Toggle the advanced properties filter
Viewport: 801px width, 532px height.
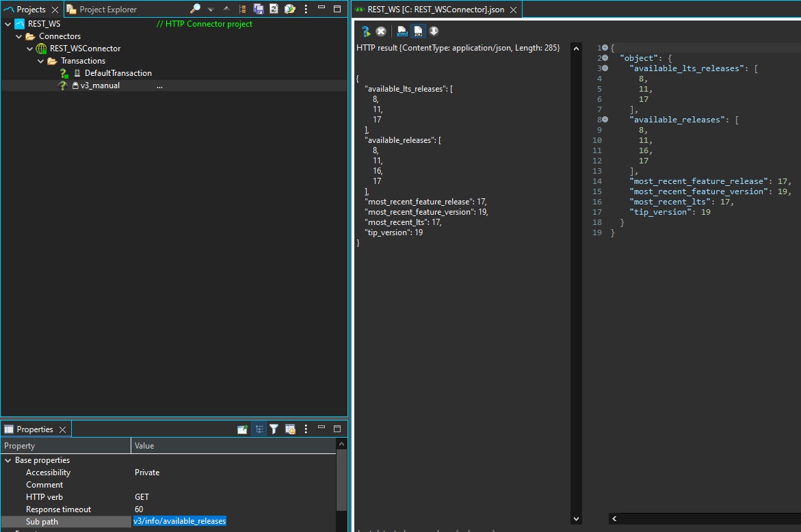[x=274, y=429]
